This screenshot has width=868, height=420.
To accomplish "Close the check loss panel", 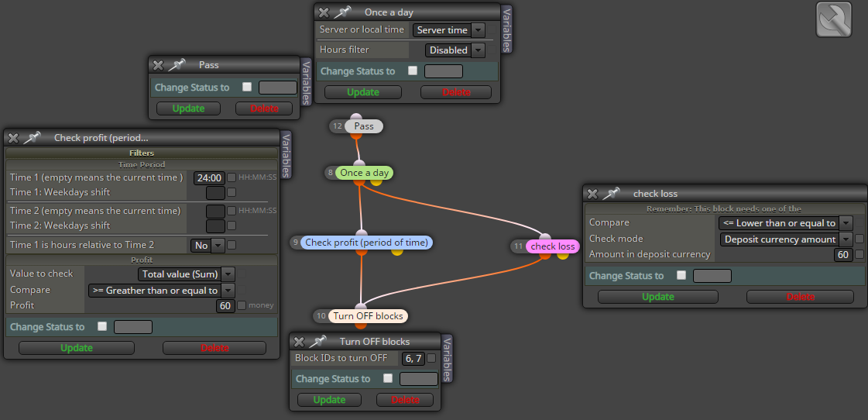I will point(592,194).
